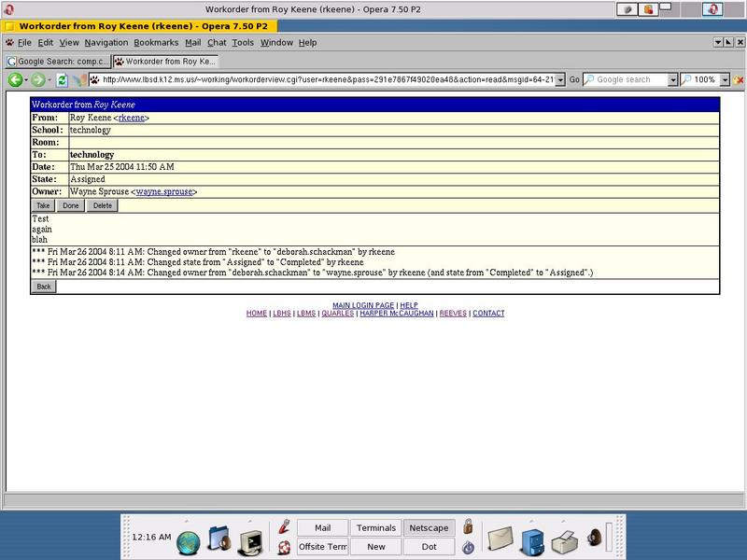
Task: Open the Window menu
Action: click(x=276, y=42)
